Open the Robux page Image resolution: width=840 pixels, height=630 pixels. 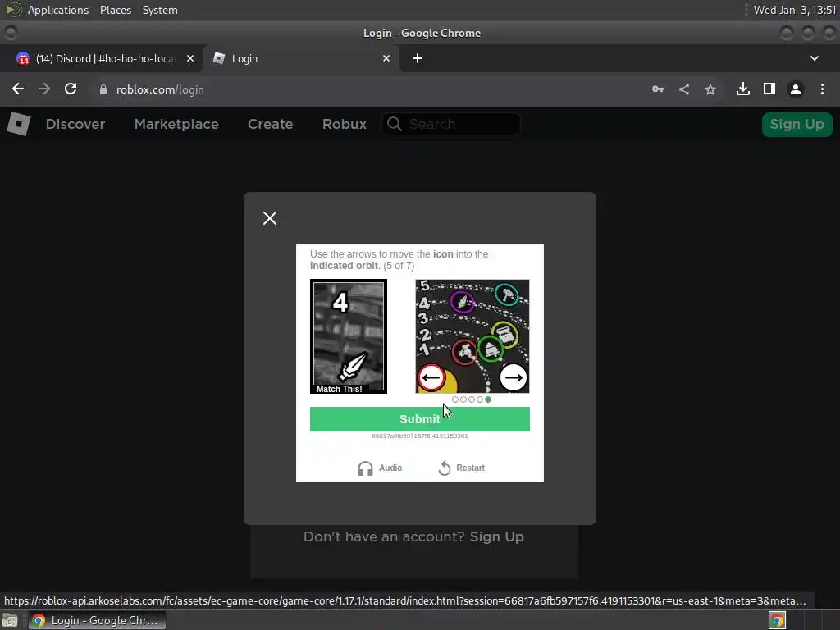pos(345,125)
